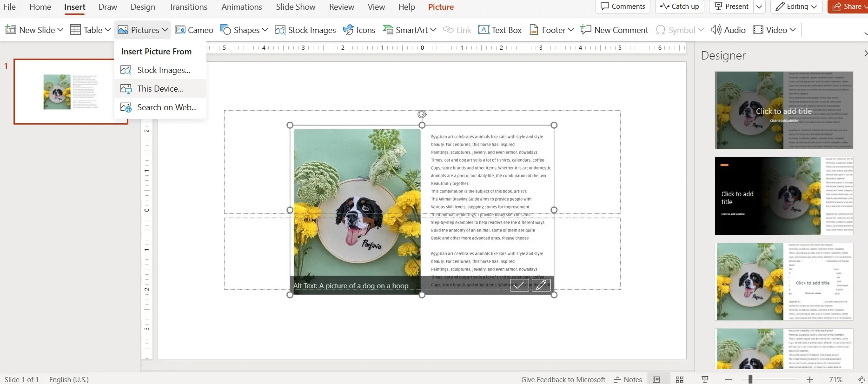This screenshot has width=868, height=384.
Task: Switch to the Transitions tab
Action: click(x=188, y=7)
